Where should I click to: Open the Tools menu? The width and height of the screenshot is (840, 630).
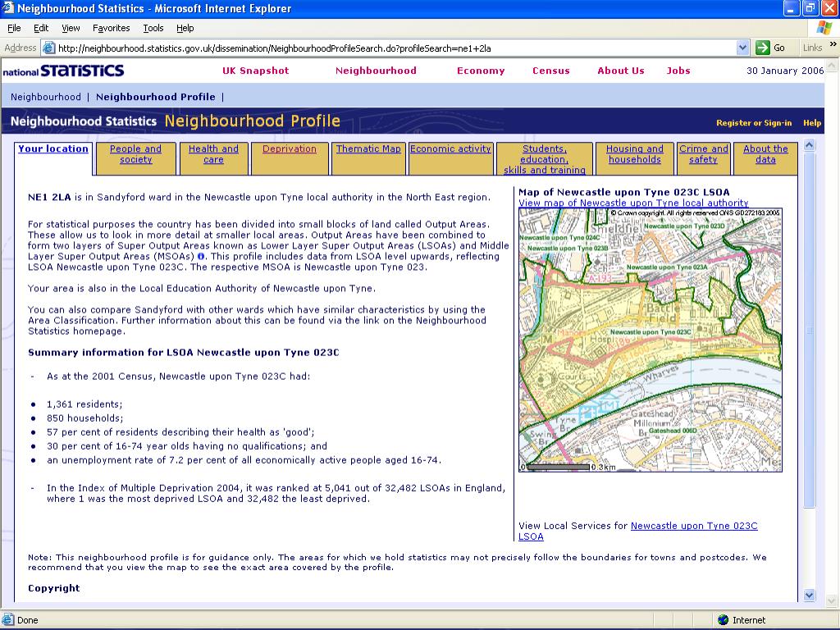pyautogui.click(x=153, y=28)
